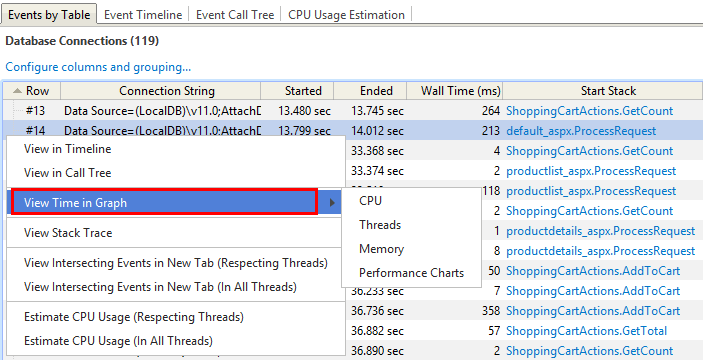The image size is (703, 360).
Task: Pick Memory from the graph submenu
Action: [x=382, y=249]
